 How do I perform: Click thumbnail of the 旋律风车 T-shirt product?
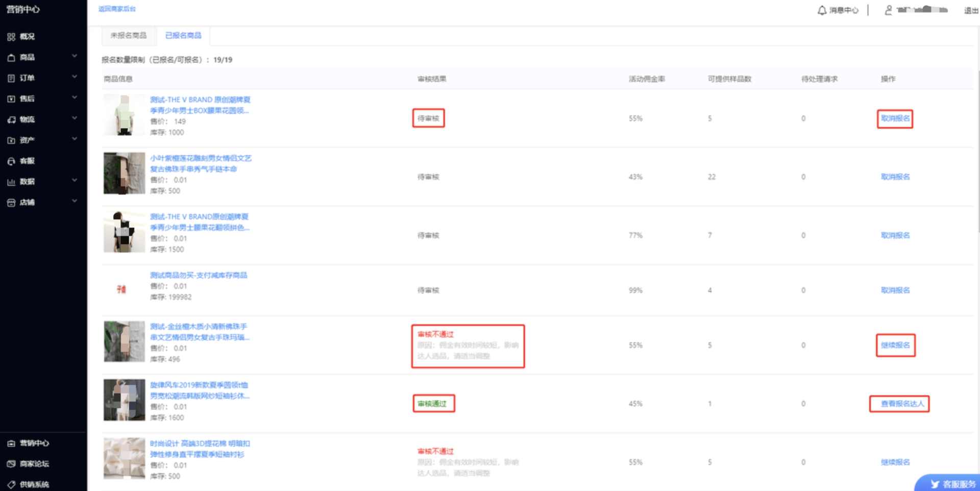click(124, 400)
